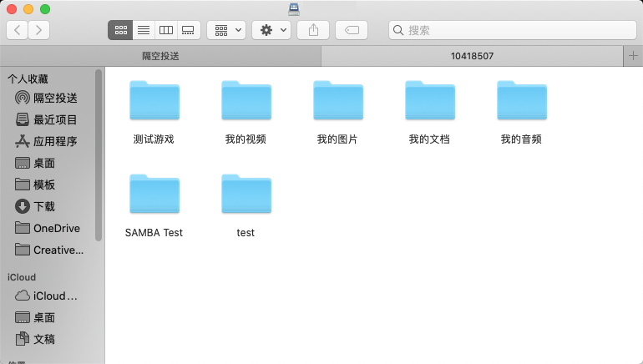Switch to list view mode
643x364 pixels.
pyautogui.click(x=143, y=30)
